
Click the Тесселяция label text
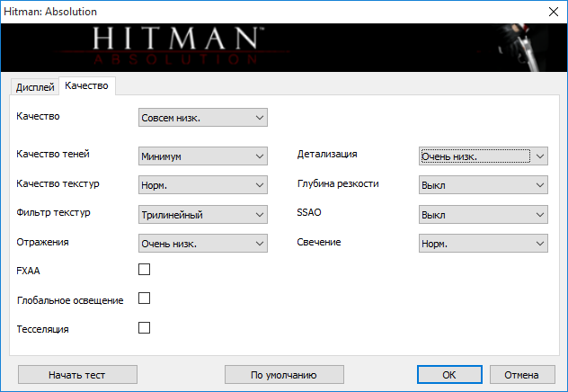[x=43, y=329]
